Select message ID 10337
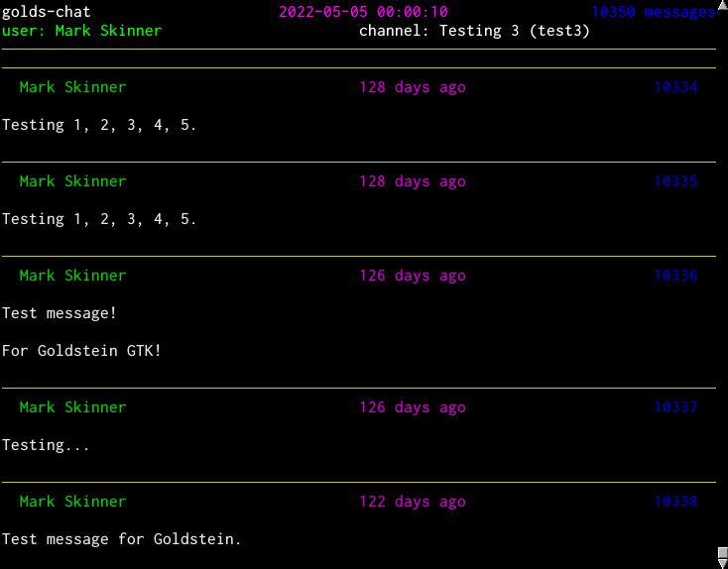Viewport: 728px width, 569px height. click(675, 407)
